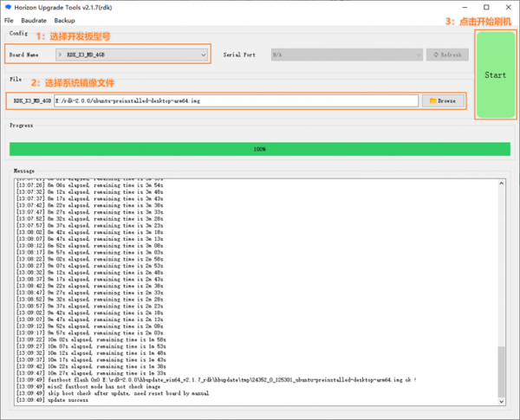The image size is (520, 420).
Task: Click the folder icon on Browse button
Action: point(432,100)
